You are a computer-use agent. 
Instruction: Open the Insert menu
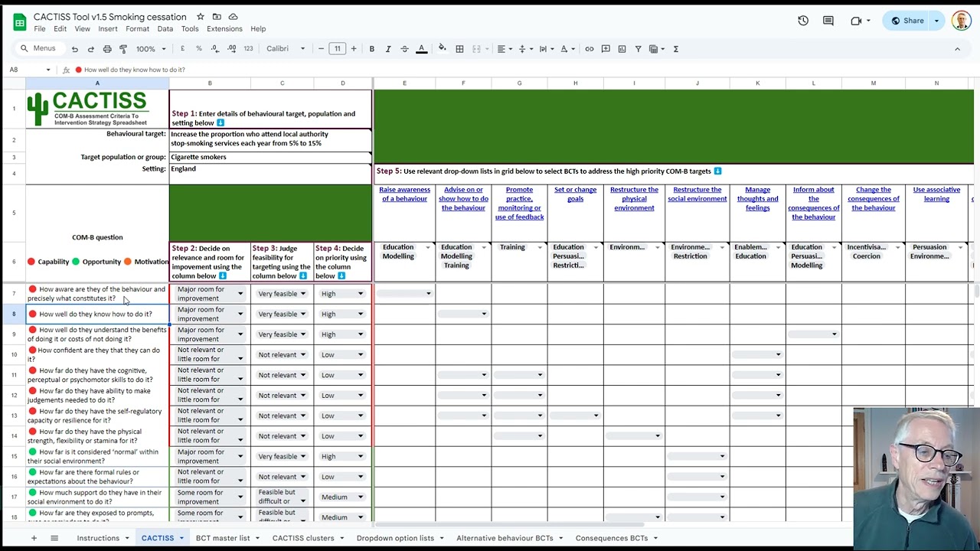pyautogui.click(x=108, y=29)
